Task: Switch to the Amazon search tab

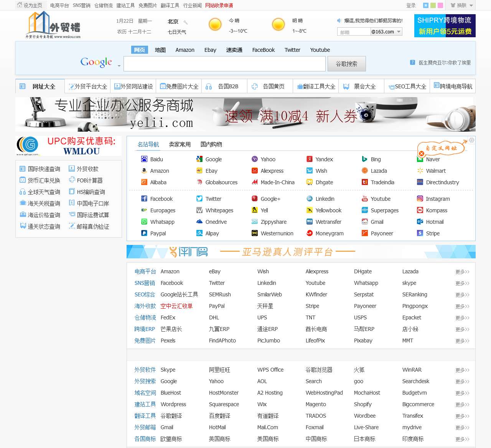Action: click(x=185, y=50)
